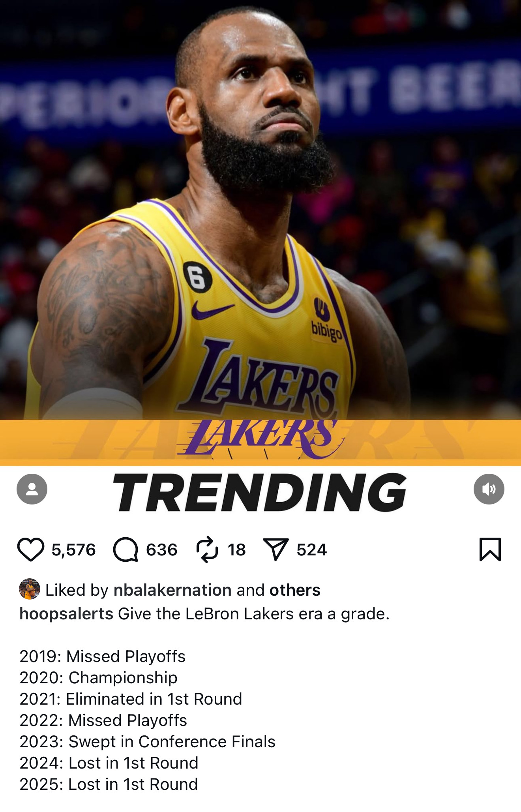Tap caption line 2020: Championship
521x812 pixels.
[98, 677]
